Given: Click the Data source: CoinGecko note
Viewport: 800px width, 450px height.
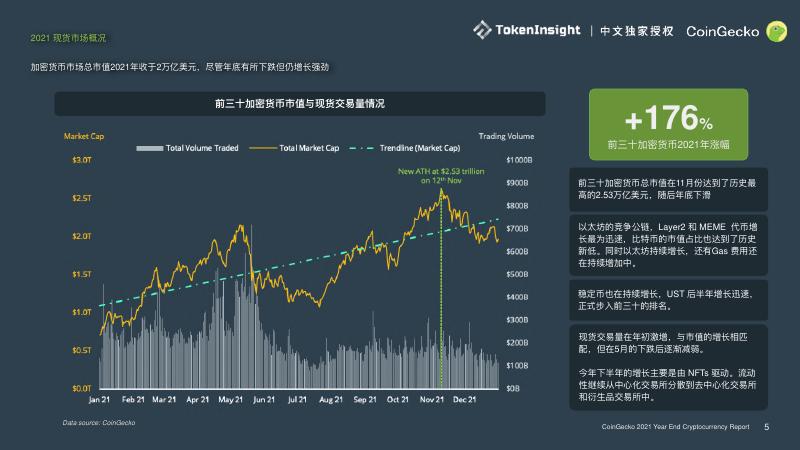Looking at the screenshot, I should tap(99, 422).
